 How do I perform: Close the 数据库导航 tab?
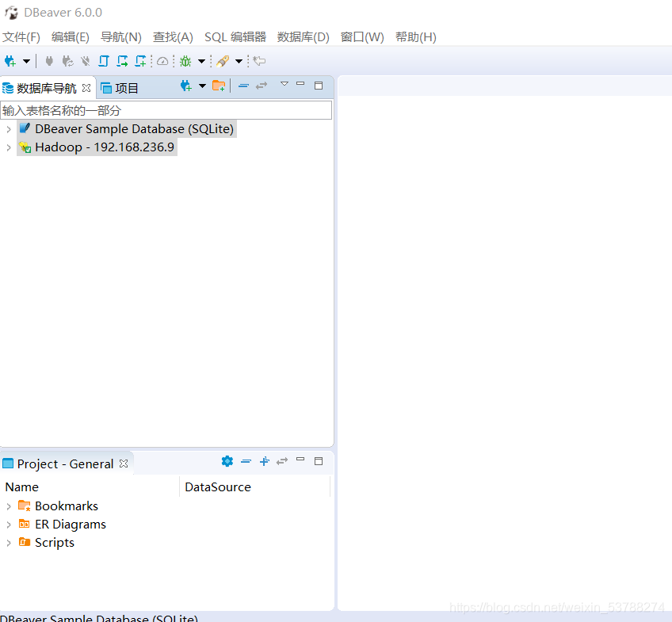86,88
